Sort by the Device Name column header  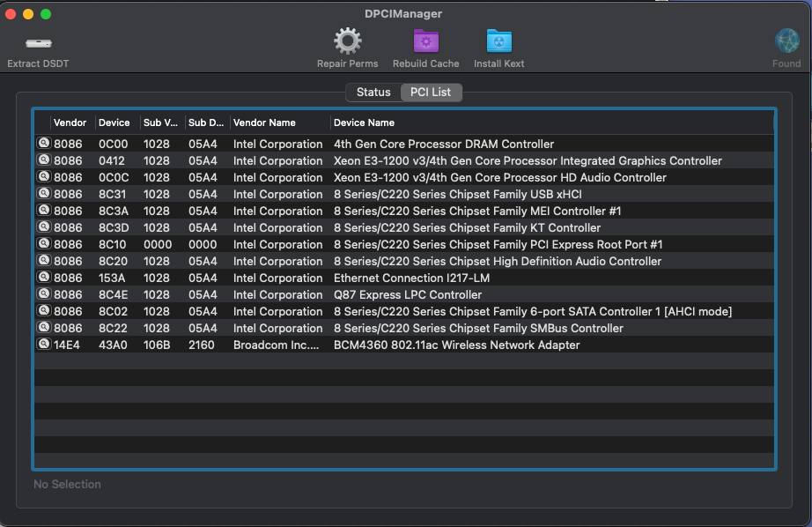(364, 122)
